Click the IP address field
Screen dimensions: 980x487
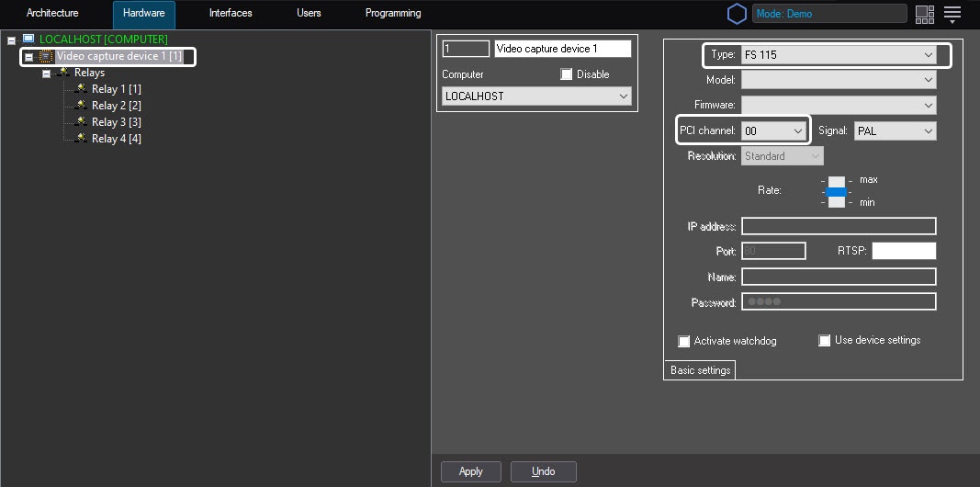839,226
